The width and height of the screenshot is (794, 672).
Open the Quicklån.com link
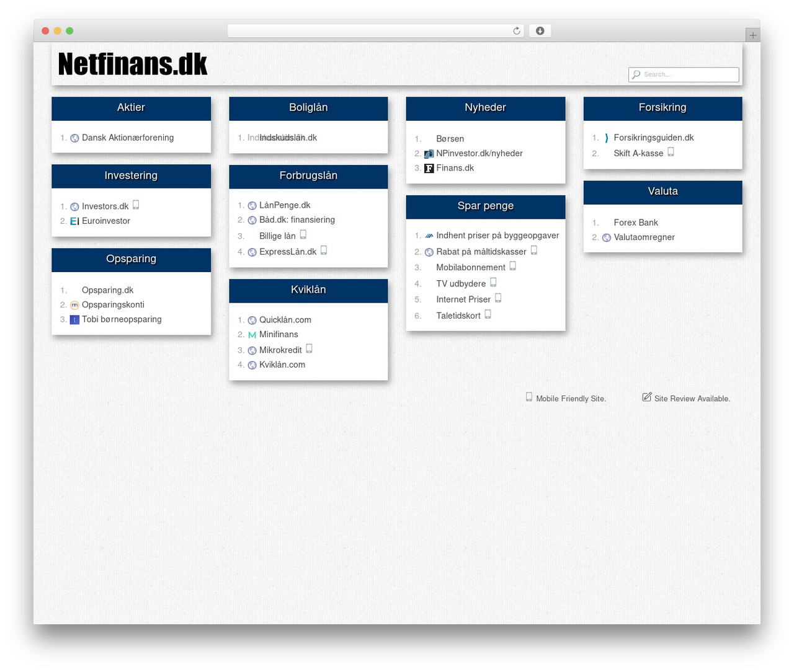click(285, 321)
